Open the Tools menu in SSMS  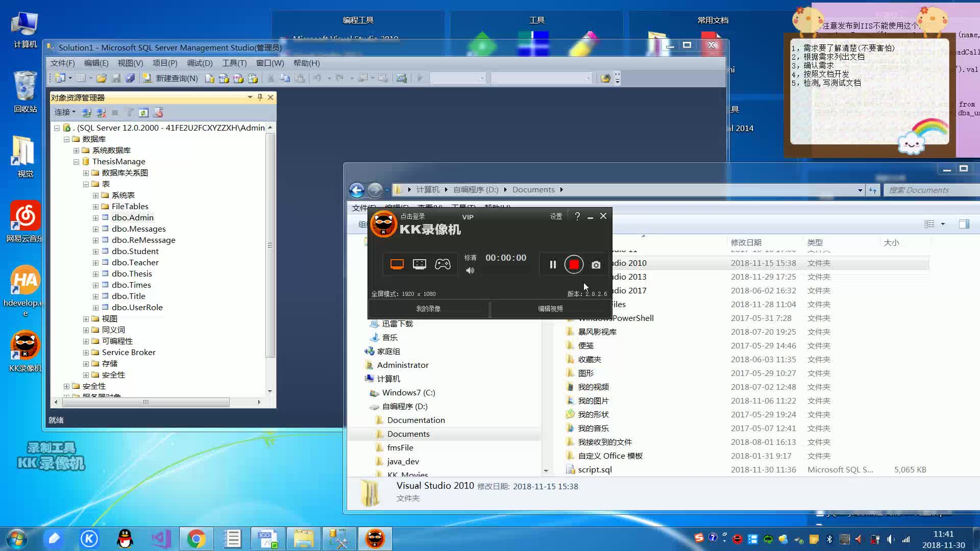click(x=234, y=63)
